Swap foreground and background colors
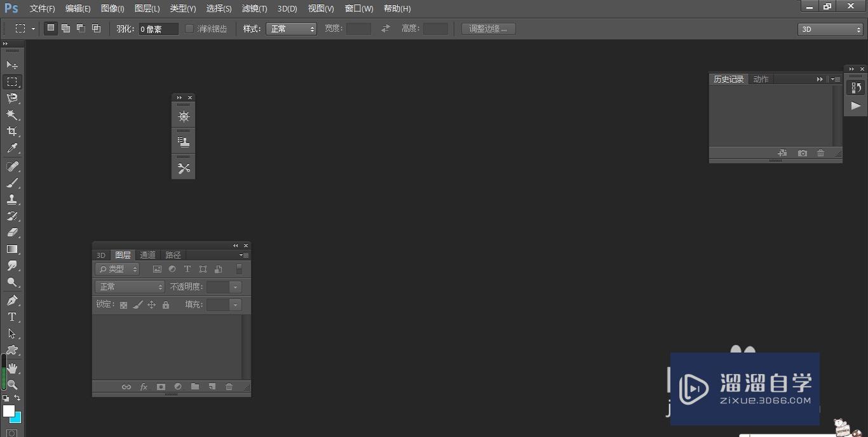The width and height of the screenshot is (868, 437). pos(17,398)
